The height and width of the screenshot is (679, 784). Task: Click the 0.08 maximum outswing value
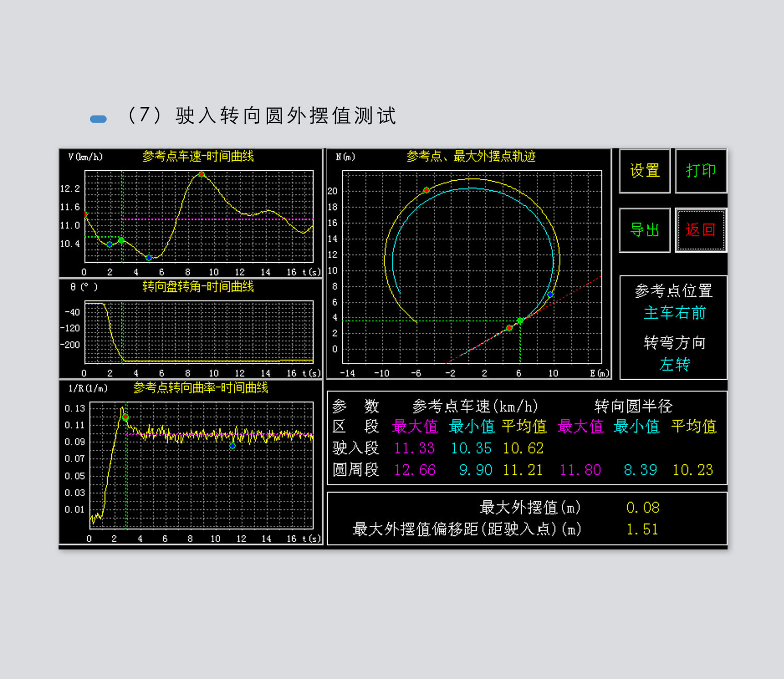click(643, 508)
